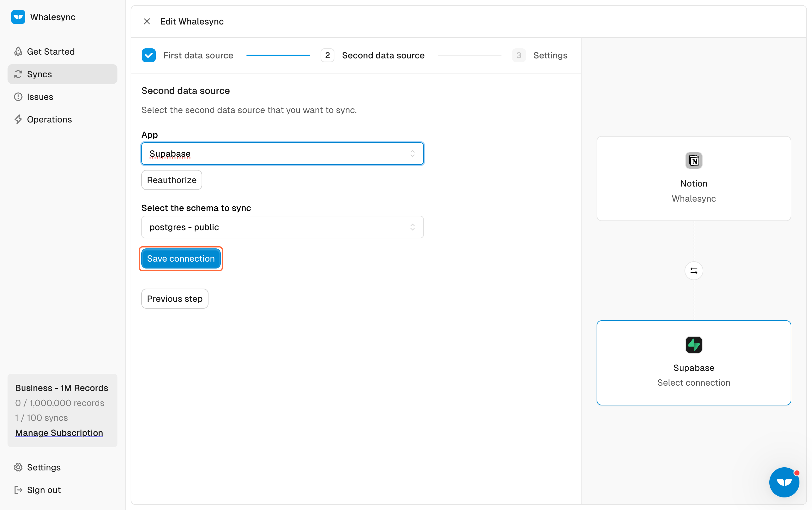Close the Edit Whalesync panel
This screenshot has width=812, height=510.
(x=147, y=22)
